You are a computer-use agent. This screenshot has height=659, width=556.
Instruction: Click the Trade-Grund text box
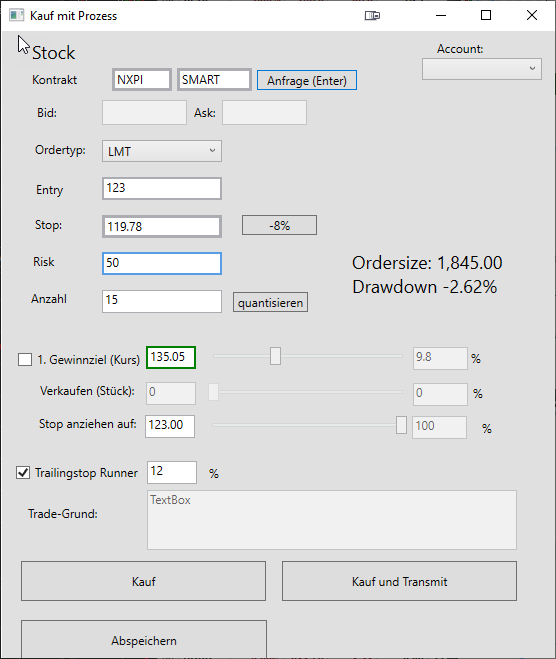click(x=332, y=520)
